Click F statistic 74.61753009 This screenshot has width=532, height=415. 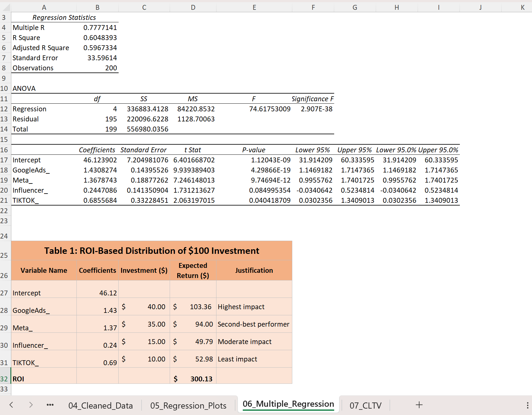point(254,109)
